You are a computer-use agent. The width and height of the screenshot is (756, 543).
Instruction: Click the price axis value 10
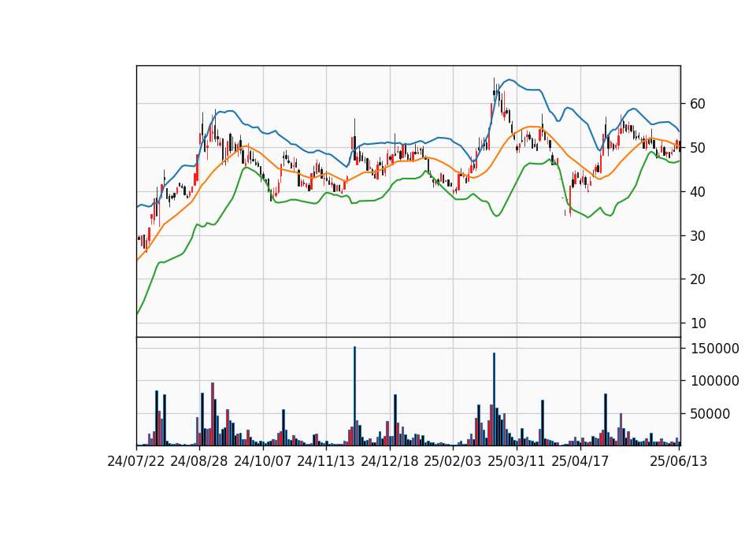click(698, 323)
